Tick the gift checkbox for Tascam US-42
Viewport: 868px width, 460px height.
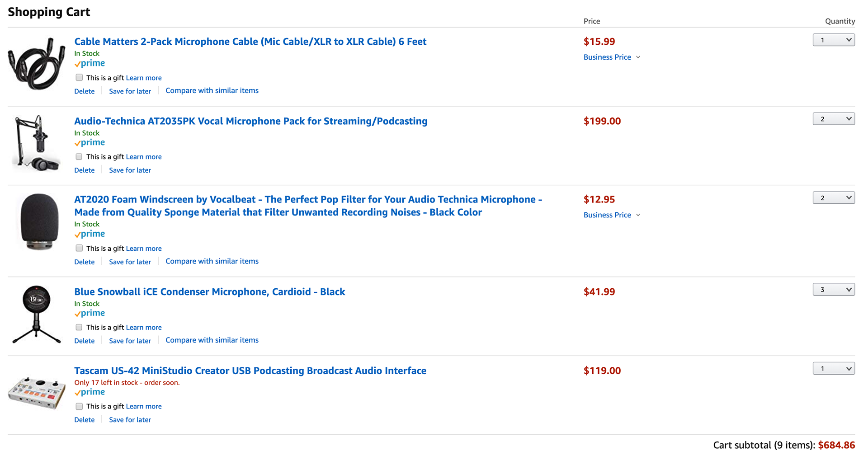pos(79,406)
